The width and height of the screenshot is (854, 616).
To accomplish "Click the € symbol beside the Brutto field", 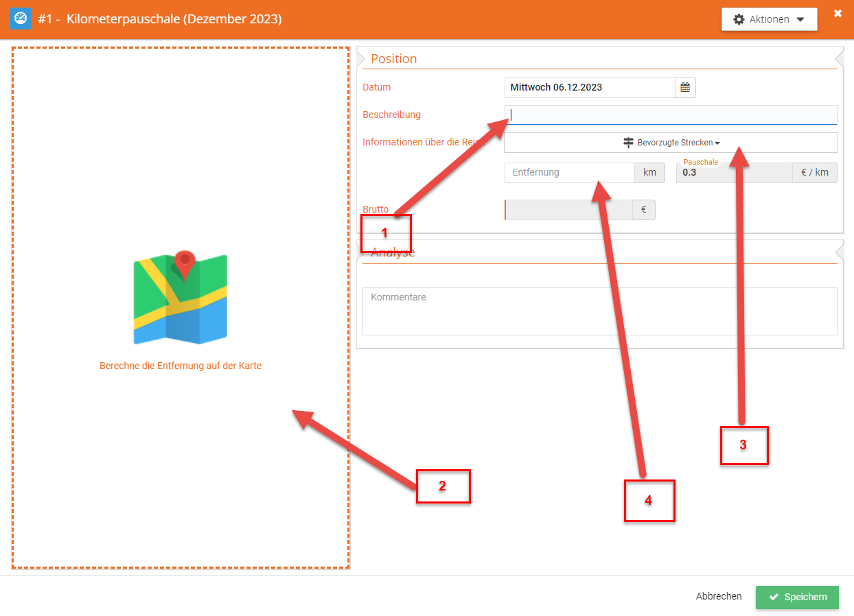I will point(643,210).
